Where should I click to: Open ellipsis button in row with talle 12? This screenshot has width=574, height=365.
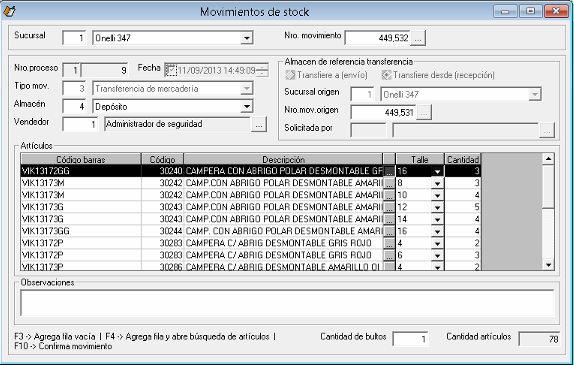click(x=389, y=207)
